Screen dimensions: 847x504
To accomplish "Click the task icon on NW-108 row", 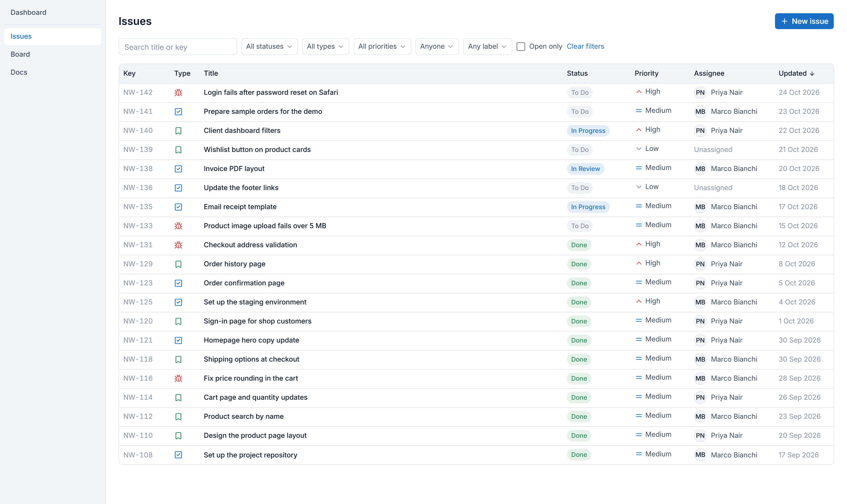I will [178, 455].
